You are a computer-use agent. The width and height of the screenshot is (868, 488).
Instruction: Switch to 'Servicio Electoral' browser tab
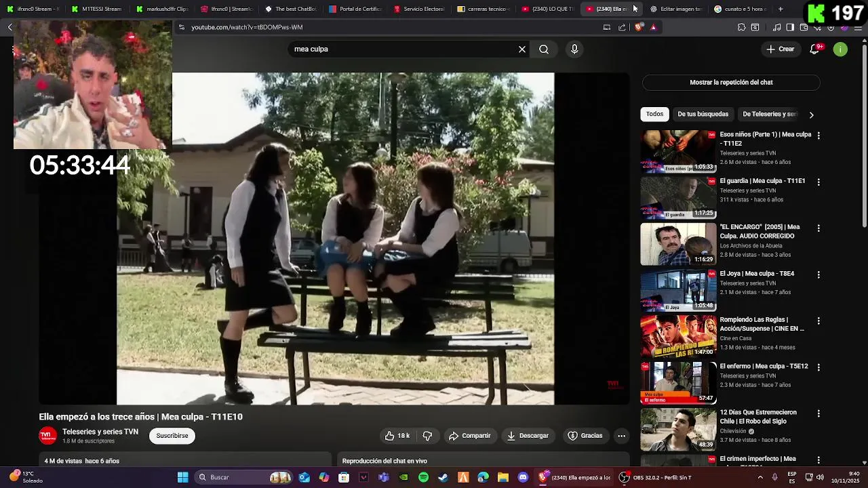(x=419, y=9)
